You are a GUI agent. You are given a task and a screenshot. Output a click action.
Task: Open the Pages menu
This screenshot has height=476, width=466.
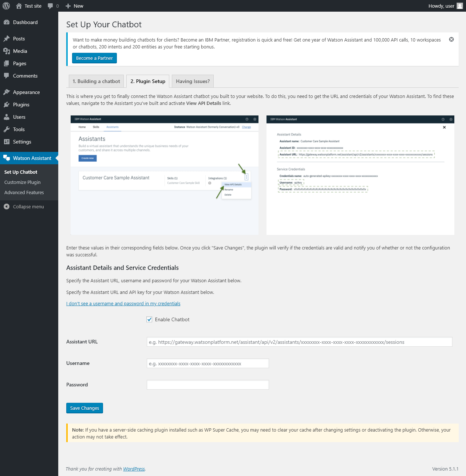(x=29, y=63)
